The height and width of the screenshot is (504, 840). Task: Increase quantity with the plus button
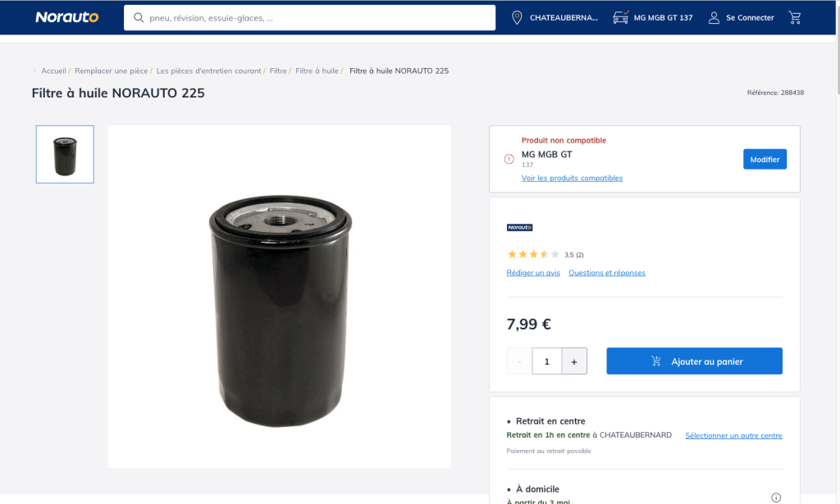(x=574, y=361)
